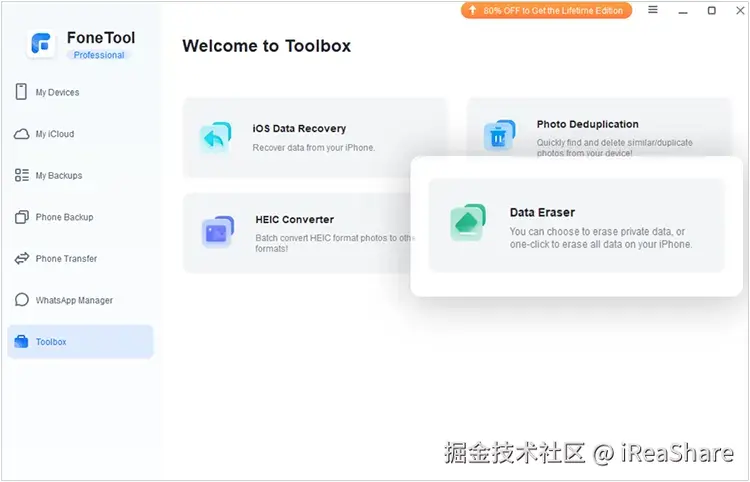Switch to Phone Backup section
Viewport: 750px width, 482px height.
click(80, 217)
